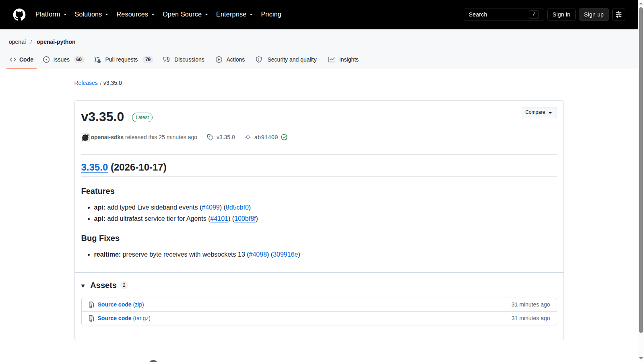This screenshot has width=644, height=362.
Task: Open pull request #4099
Action: click(x=211, y=208)
